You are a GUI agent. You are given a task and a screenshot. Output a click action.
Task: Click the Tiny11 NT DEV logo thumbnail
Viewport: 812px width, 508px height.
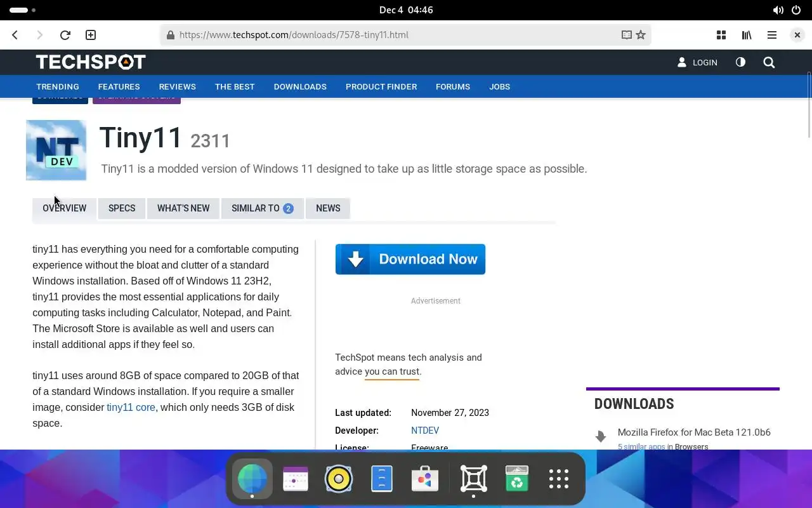(56, 150)
